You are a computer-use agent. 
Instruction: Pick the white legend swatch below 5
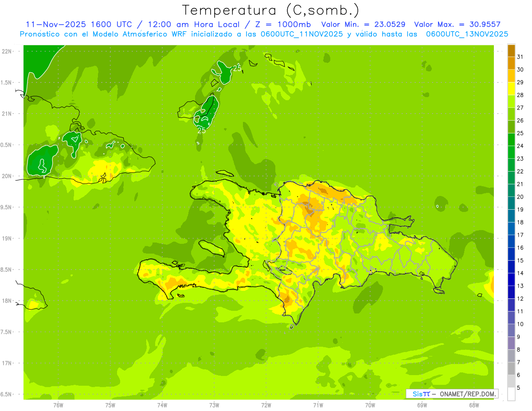click(x=511, y=394)
